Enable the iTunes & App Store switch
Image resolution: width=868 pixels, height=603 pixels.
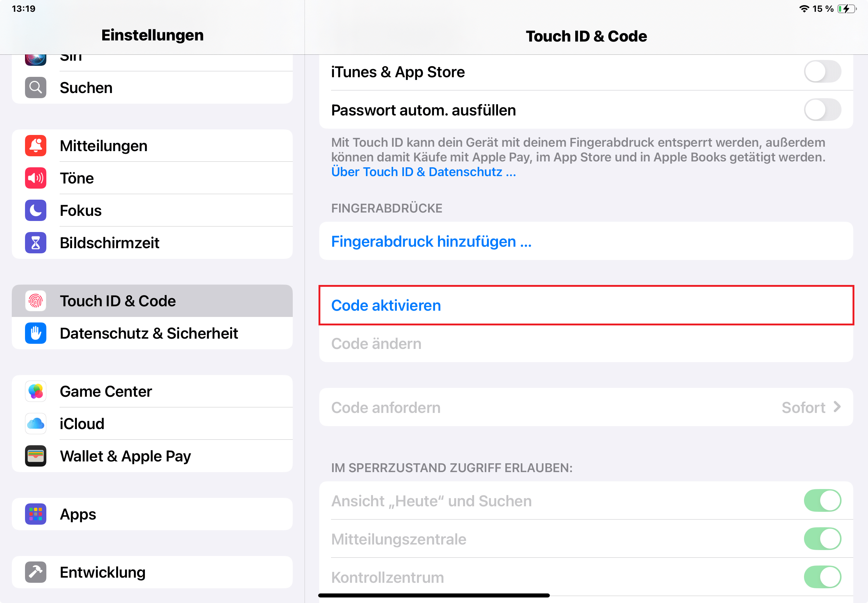tap(822, 72)
